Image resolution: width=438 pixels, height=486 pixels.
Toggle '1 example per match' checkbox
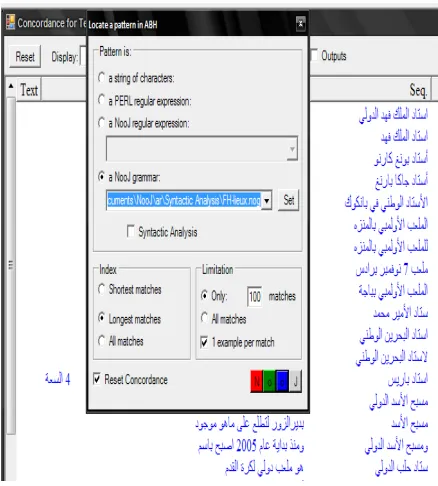click(205, 342)
